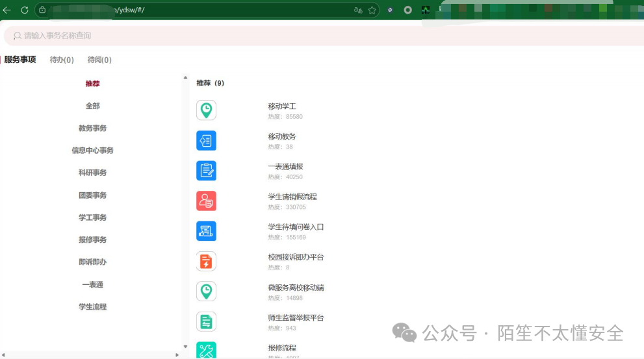Open the 移动学工 service icon
Viewport: 644px width, 359px height.
(206, 110)
